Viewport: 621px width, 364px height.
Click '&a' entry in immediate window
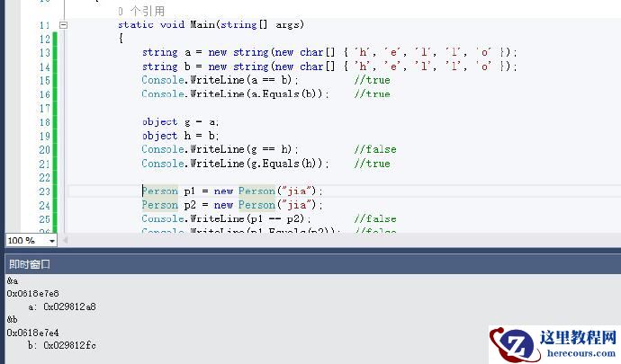tap(13, 281)
